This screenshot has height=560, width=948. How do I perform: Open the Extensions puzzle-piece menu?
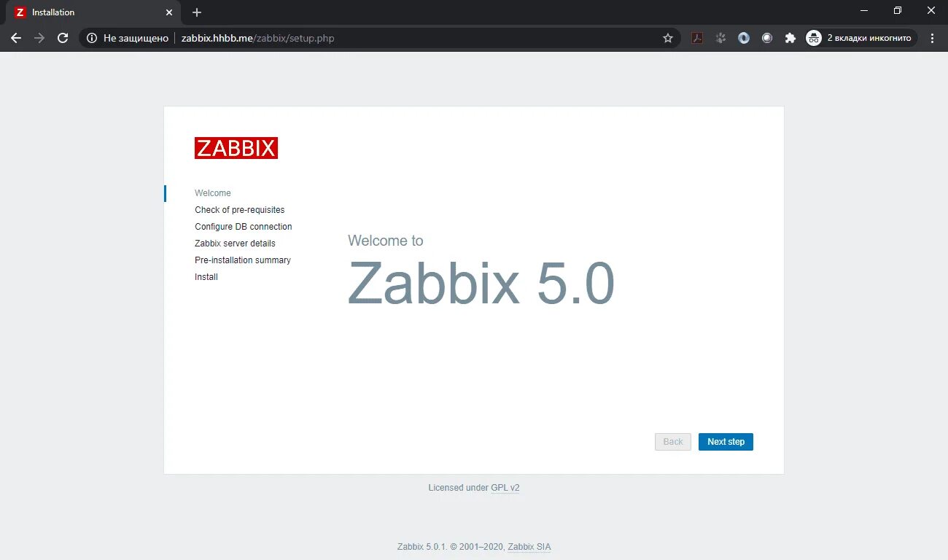click(x=790, y=38)
